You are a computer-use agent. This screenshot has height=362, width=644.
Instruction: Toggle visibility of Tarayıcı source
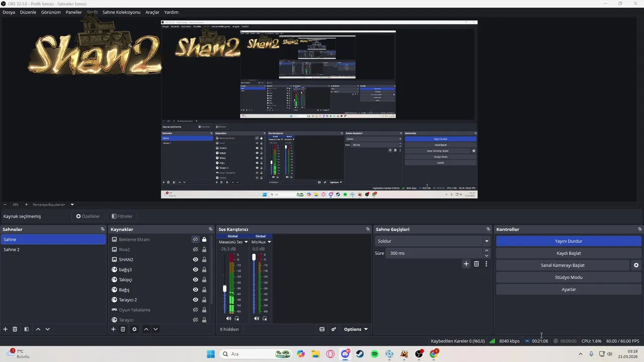point(196,320)
